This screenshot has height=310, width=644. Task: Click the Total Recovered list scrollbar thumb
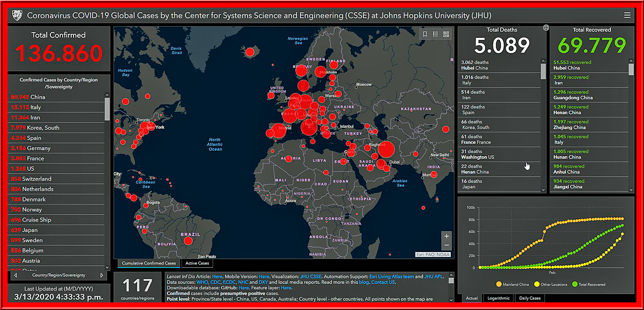point(631,70)
